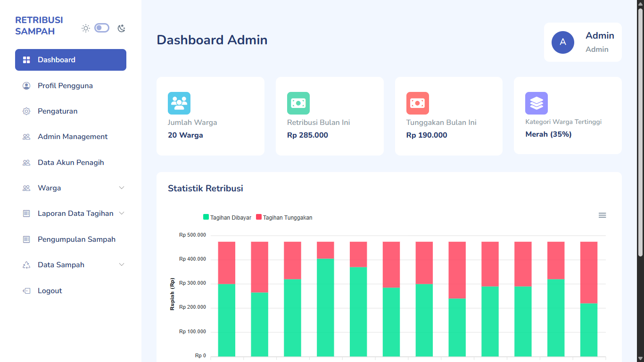Click the Data Sampah recycle icon
This screenshot has height=362, width=644.
[x=26, y=265]
